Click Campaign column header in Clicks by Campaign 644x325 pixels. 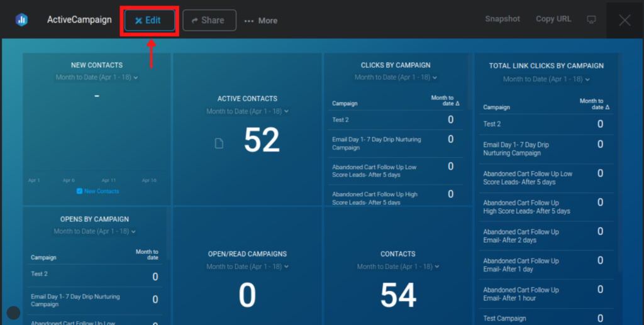coord(345,103)
